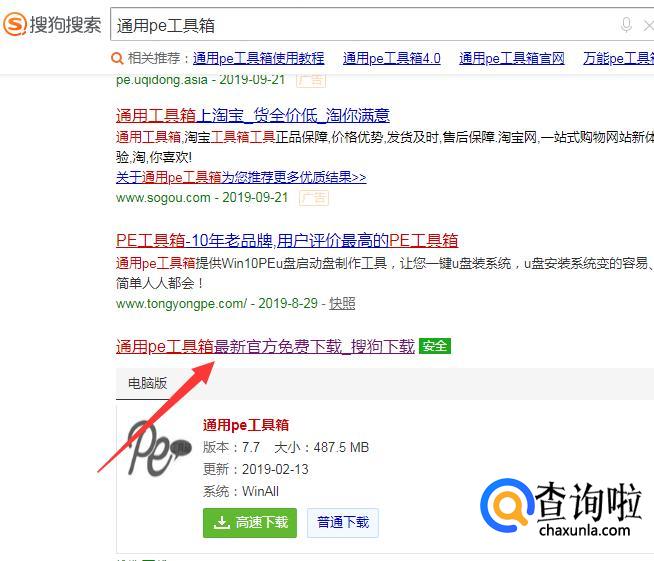Click the green 安全 safety badge

click(x=435, y=346)
